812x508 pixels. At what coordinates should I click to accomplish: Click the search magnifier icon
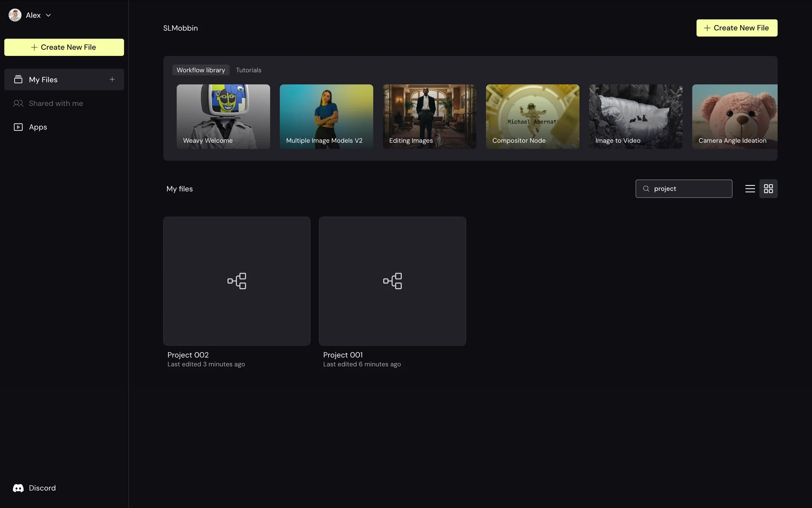pyautogui.click(x=646, y=189)
